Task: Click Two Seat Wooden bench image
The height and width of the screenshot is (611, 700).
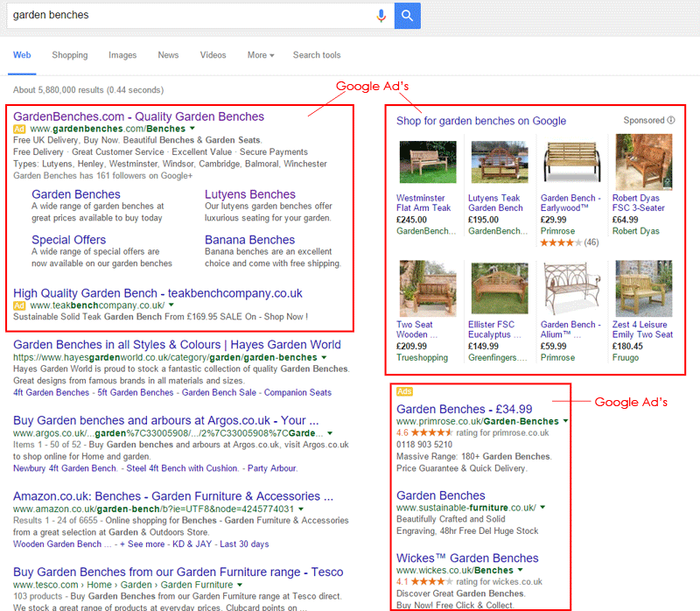Action: (428, 289)
